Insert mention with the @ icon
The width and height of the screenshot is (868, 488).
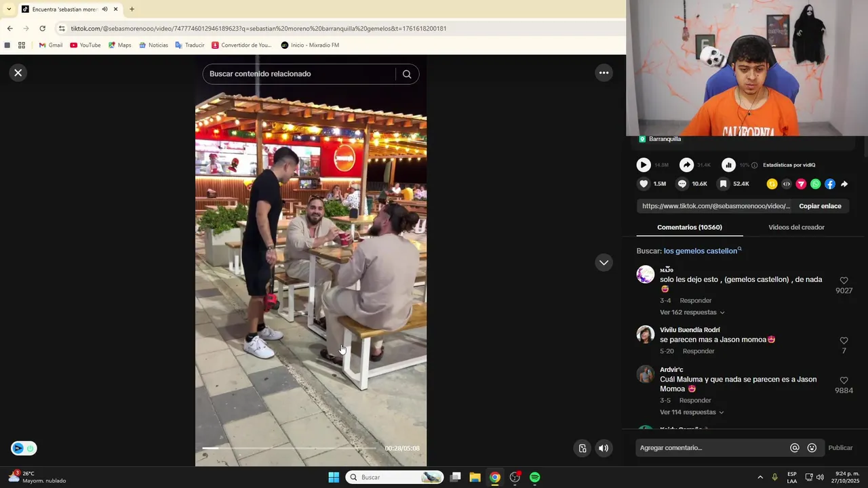pos(794,447)
